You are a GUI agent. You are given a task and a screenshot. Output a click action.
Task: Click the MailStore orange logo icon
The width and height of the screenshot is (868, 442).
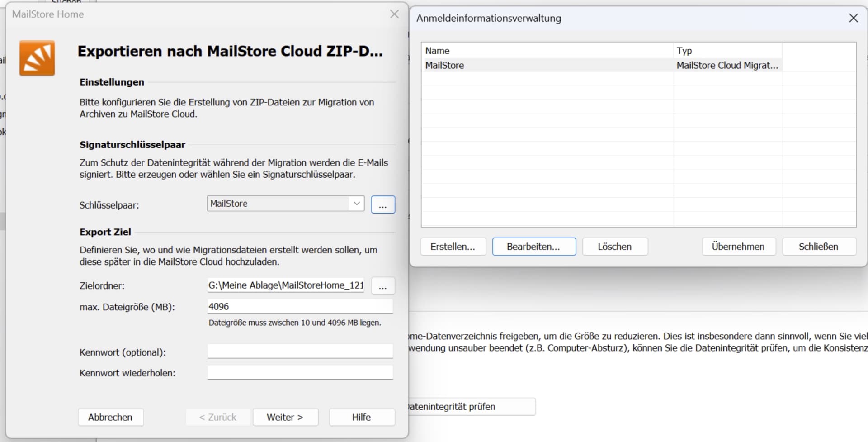[37, 58]
